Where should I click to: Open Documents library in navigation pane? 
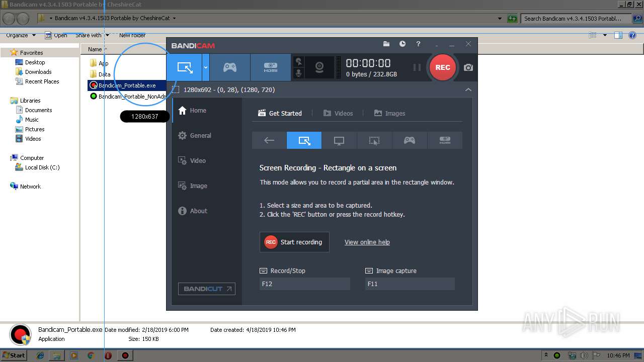click(x=38, y=110)
